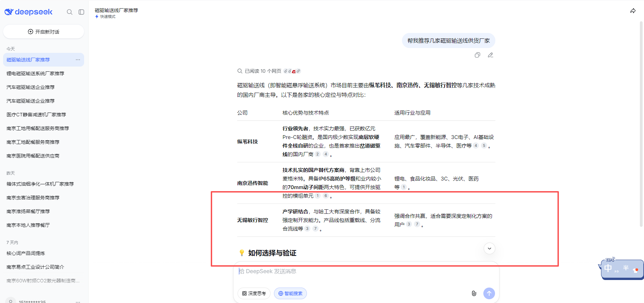Click the 无锡敏行智控 company name cell

pos(253,220)
